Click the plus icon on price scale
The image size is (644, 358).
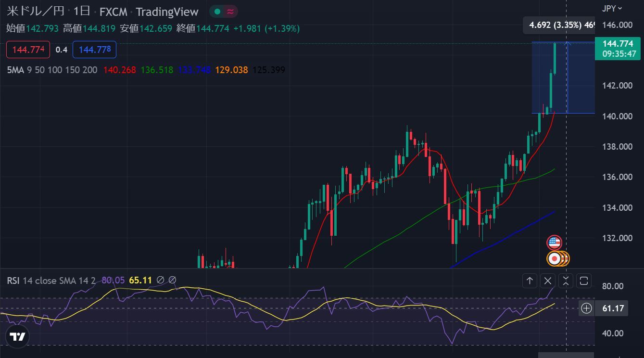tap(586, 308)
